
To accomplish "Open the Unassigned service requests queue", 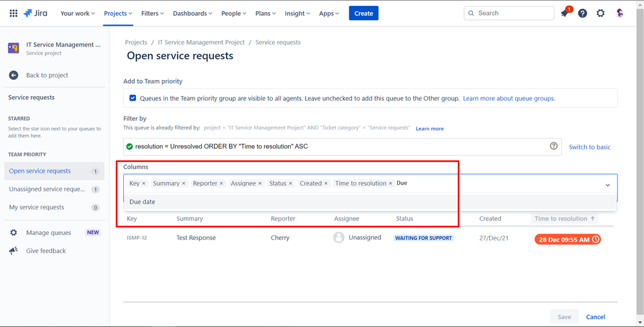I will 54,189.
